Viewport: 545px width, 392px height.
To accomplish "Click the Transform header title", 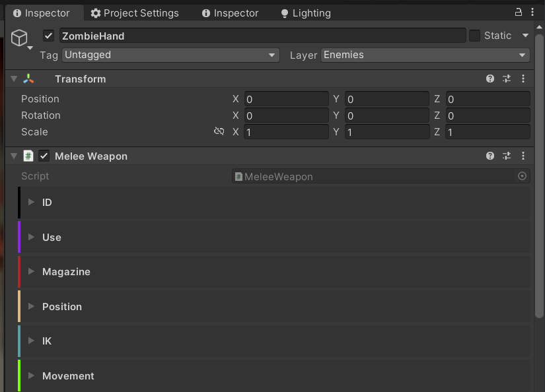I will click(x=81, y=79).
